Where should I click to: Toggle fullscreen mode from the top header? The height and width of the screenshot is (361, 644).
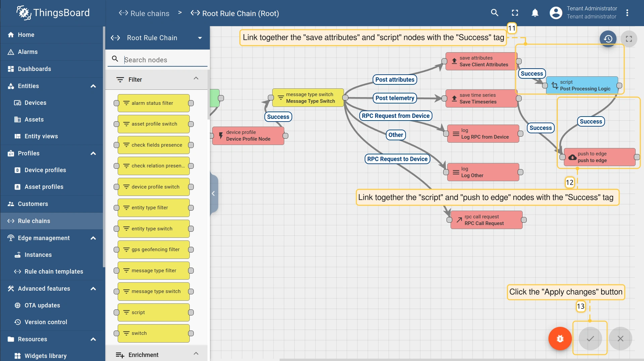point(515,13)
